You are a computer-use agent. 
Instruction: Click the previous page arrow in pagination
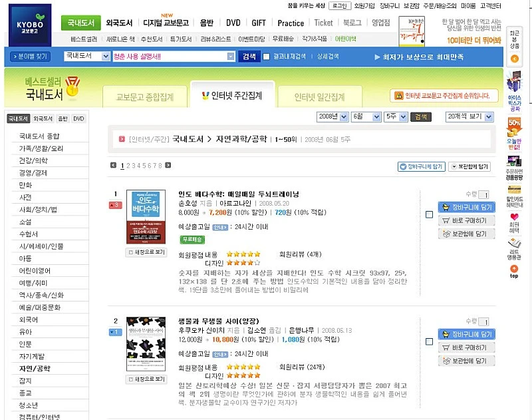pyautogui.click(x=113, y=165)
